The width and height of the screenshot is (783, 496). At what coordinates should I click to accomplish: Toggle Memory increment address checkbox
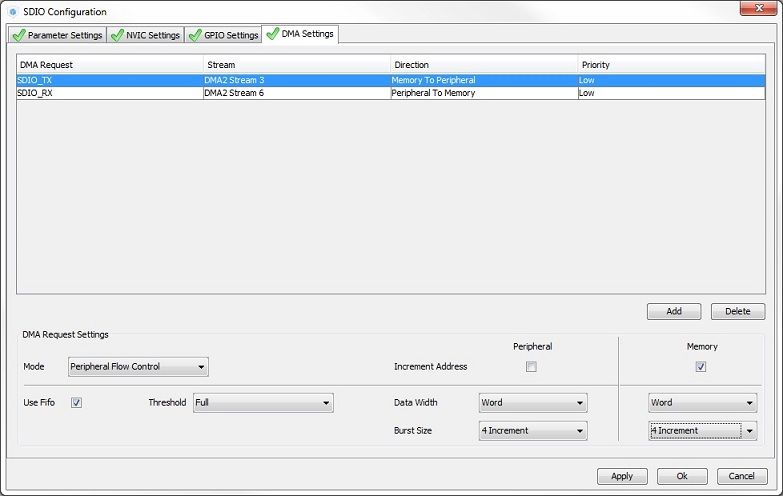point(701,367)
